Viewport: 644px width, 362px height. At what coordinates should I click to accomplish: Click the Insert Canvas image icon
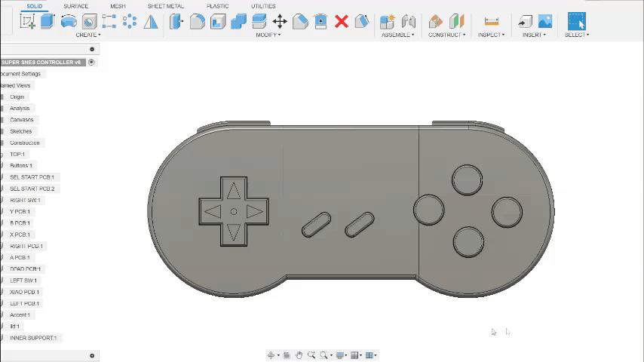[545, 21]
